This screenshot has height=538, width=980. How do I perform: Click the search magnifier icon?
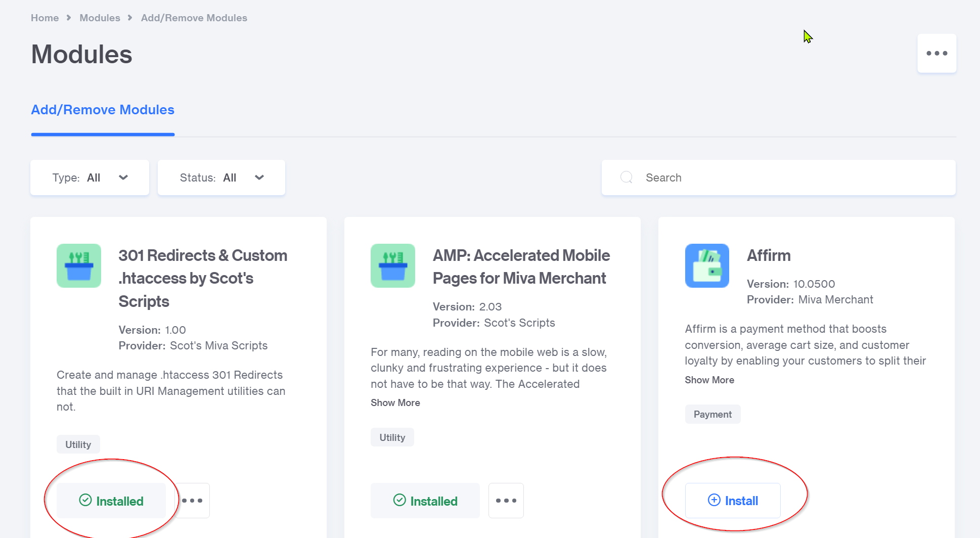pos(627,177)
